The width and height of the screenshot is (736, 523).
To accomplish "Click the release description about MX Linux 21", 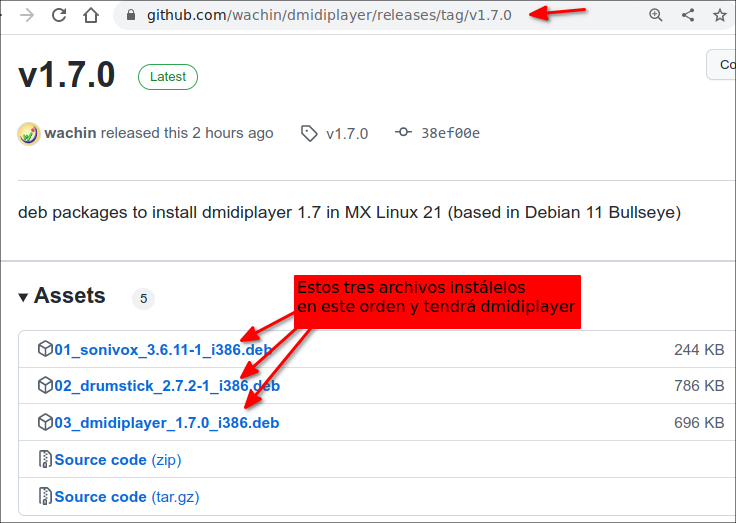I will pyautogui.click(x=349, y=213).
